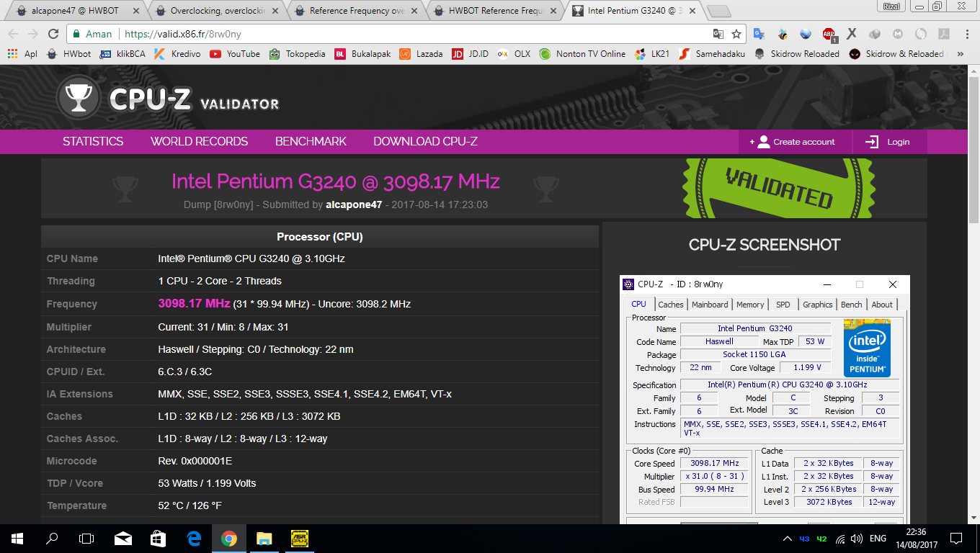Reload the page with refresh icon
This screenshot has height=553, width=980.
53,34
